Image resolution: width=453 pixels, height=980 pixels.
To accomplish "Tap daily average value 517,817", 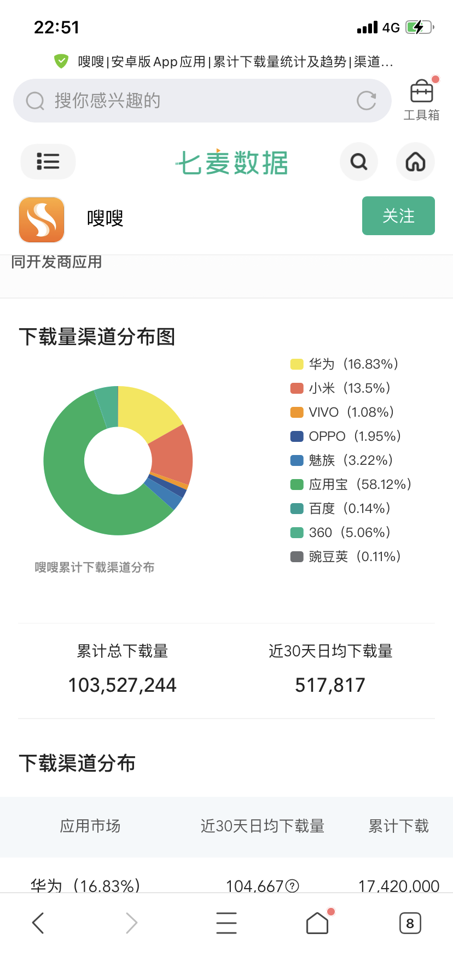I will coord(330,685).
